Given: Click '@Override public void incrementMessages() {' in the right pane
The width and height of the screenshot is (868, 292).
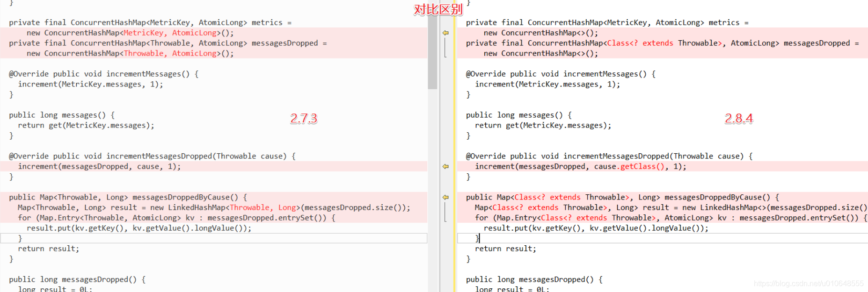Looking at the screenshot, I should coord(561,74).
